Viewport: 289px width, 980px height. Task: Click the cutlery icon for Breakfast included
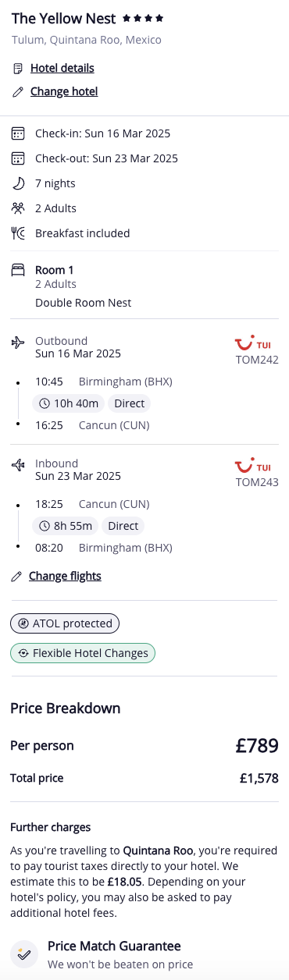18,233
